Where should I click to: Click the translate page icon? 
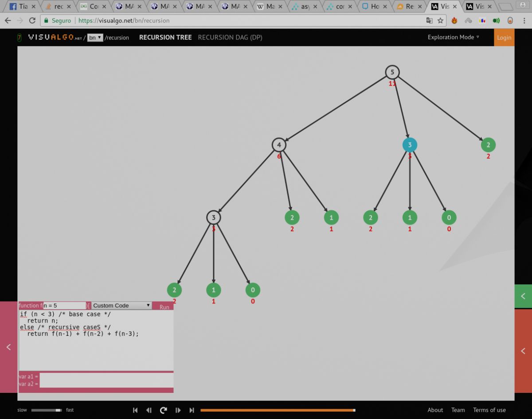point(429,20)
